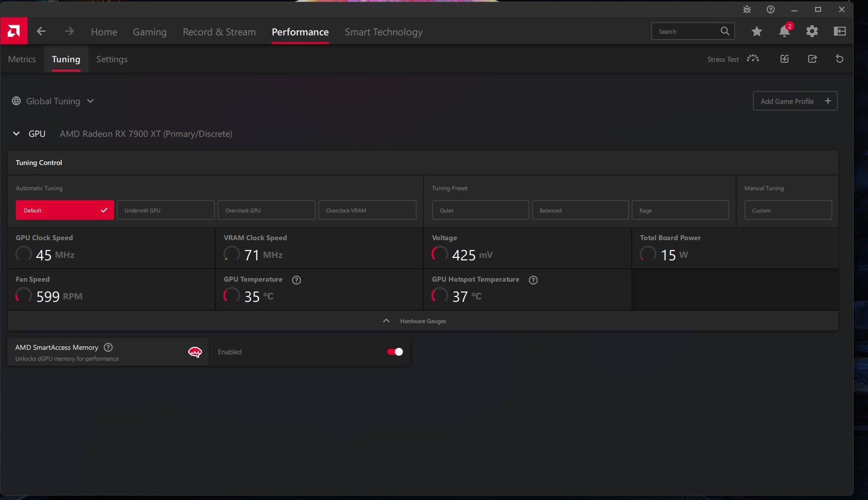Click the import tuning profile icon
This screenshot has width=868, height=500.
point(784,59)
